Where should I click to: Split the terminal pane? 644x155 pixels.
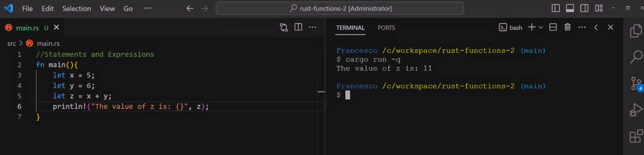point(553,27)
